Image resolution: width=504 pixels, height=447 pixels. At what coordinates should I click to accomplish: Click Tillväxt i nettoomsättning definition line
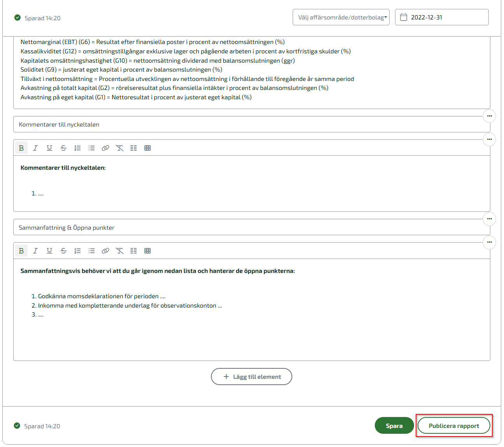187,79
